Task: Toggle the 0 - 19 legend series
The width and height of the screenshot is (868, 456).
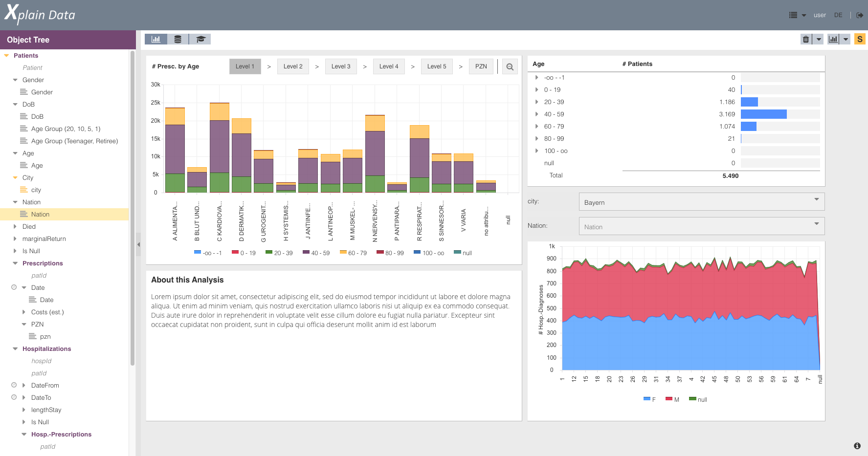Action: (x=244, y=253)
